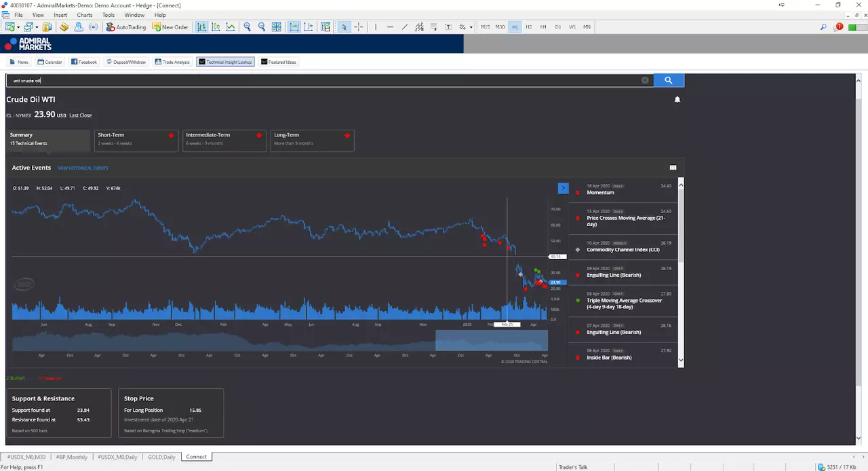Select the Short-Term tab

136,139
